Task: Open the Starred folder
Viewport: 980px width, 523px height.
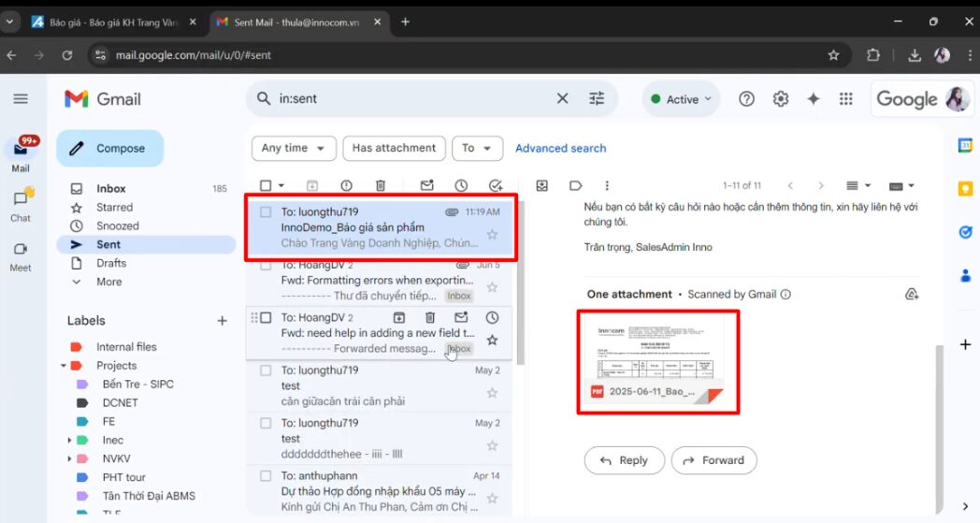Action: tap(146, 207)
